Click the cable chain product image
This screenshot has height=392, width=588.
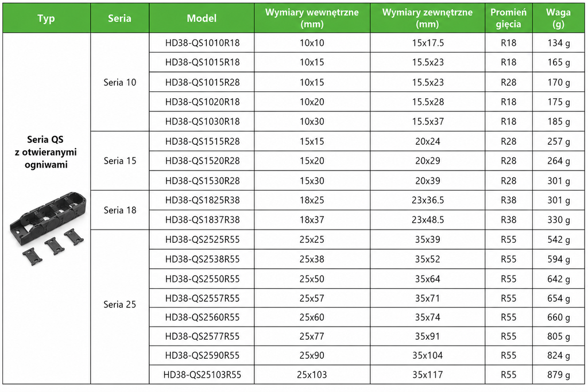(48, 228)
